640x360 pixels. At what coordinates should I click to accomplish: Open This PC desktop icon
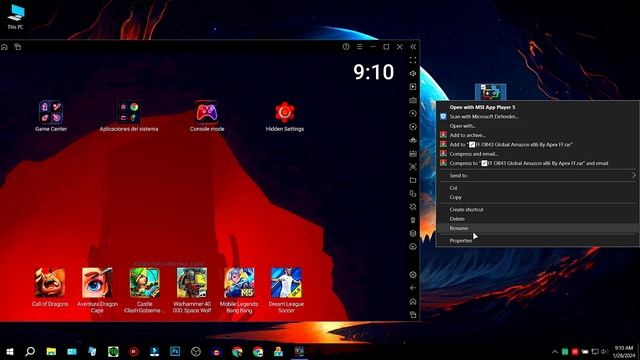pyautogui.click(x=16, y=16)
